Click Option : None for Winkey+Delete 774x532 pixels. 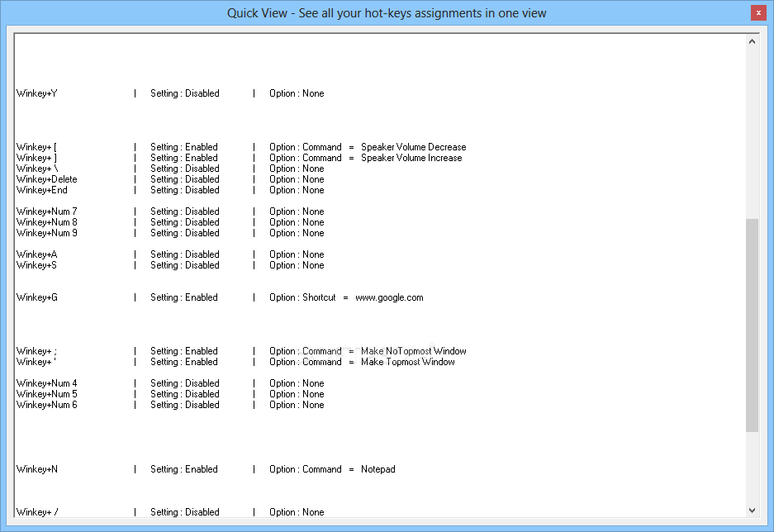point(297,179)
